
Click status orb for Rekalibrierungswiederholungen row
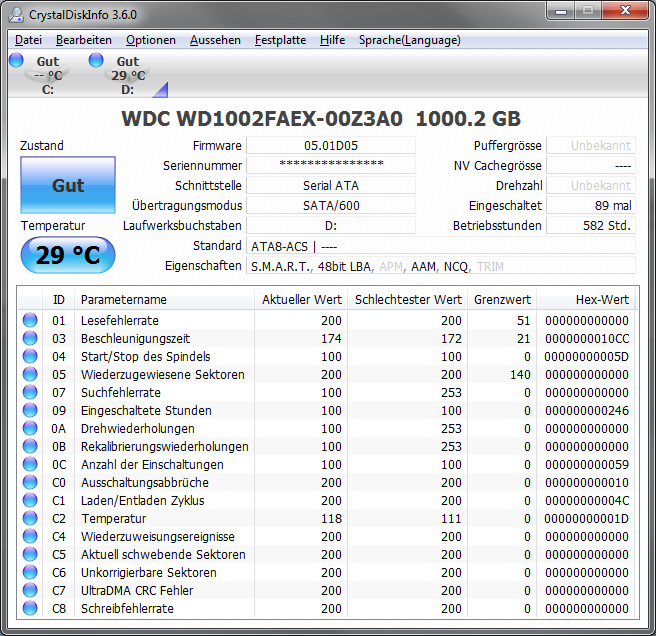pos(30,446)
